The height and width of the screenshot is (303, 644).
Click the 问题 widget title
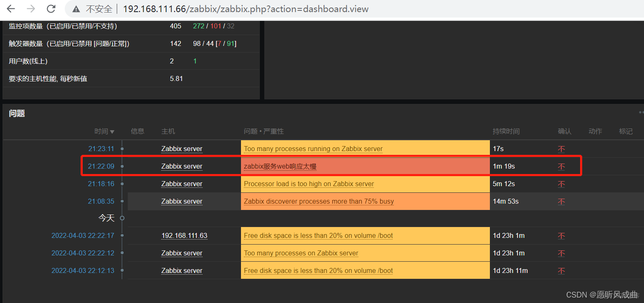[x=17, y=113]
